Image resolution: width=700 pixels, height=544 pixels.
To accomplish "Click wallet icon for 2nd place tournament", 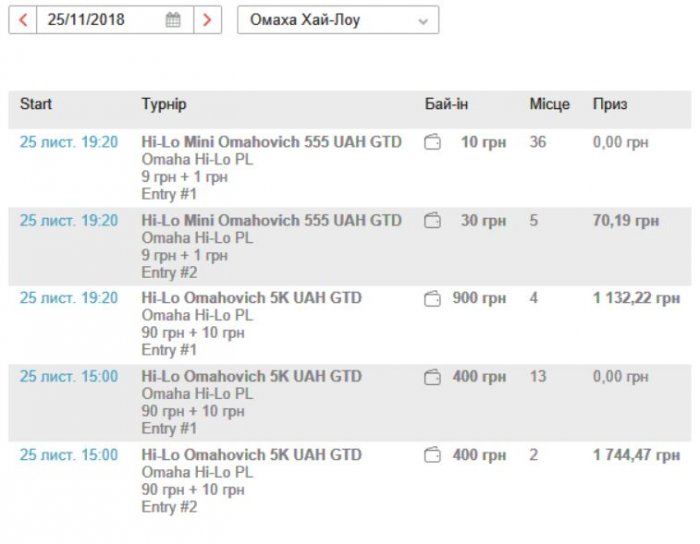I will coord(432,455).
